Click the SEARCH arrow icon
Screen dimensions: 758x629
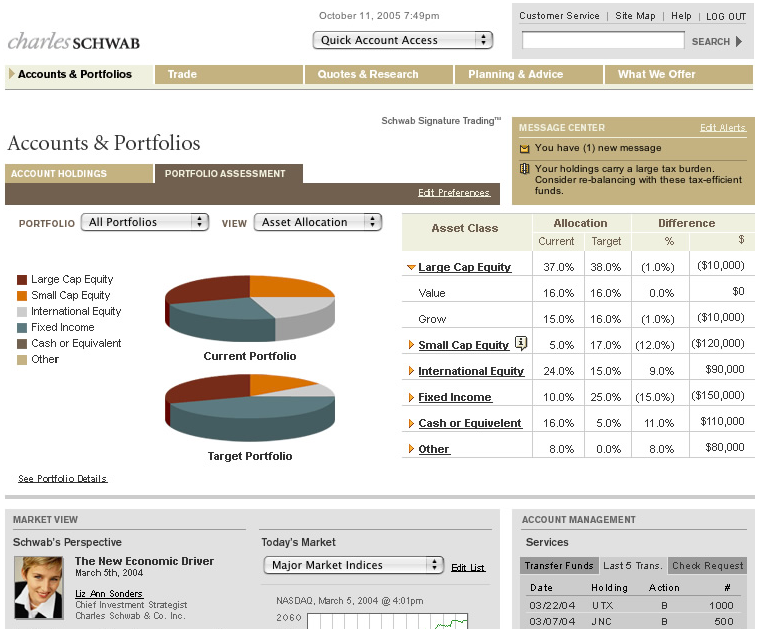click(x=739, y=42)
